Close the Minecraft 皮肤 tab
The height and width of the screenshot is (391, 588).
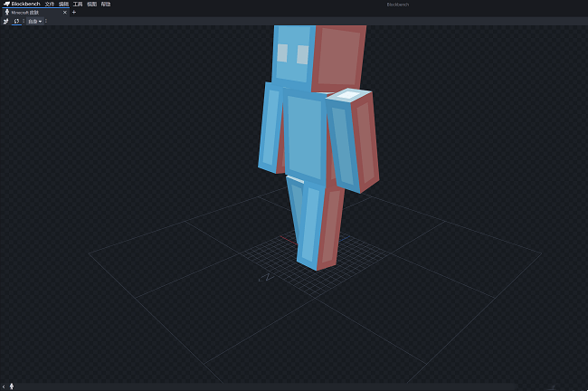[65, 12]
